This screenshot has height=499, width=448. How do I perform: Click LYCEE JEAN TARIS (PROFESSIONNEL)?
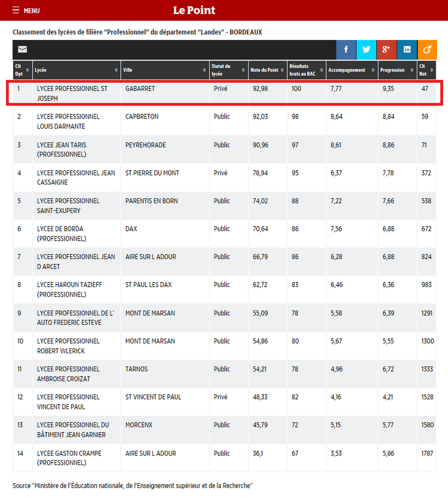[x=62, y=150]
